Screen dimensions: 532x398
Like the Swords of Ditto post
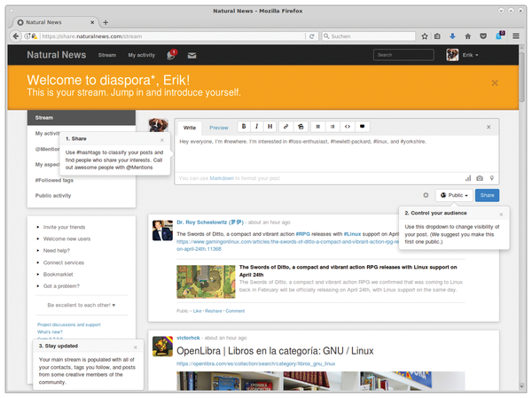tap(197, 311)
